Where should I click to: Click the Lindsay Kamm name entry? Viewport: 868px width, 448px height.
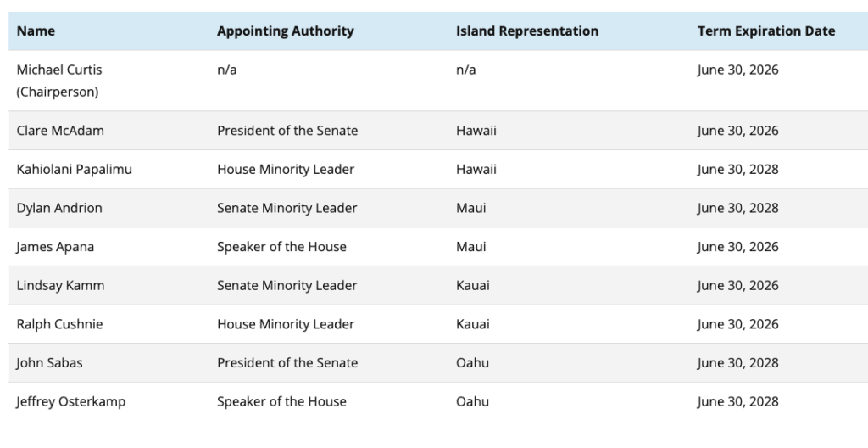click(60, 285)
